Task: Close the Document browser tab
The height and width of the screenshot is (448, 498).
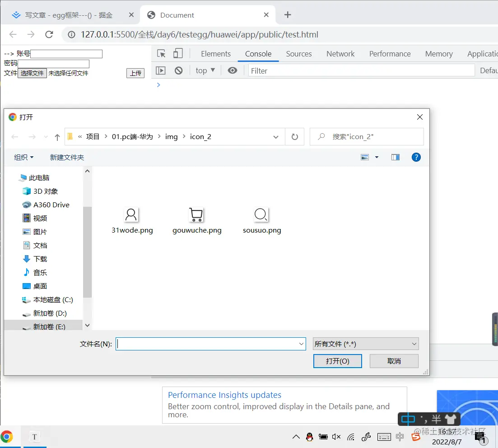Action: click(x=266, y=14)
